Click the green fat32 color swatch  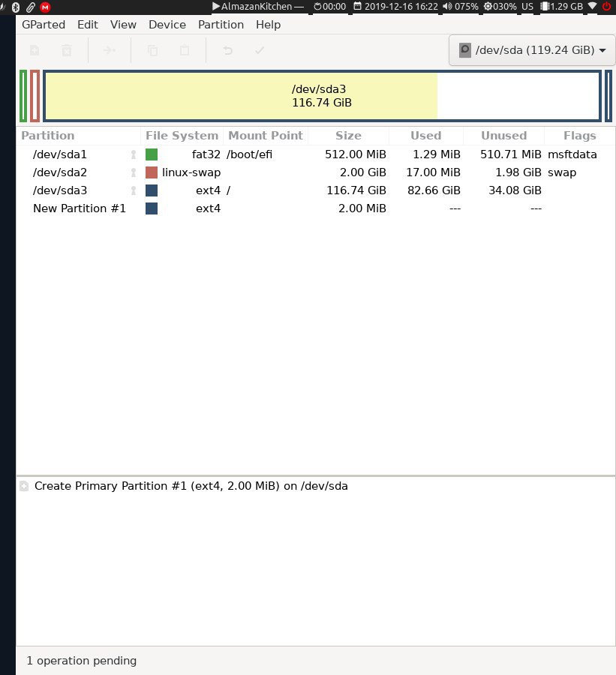[x=152, y=154]
